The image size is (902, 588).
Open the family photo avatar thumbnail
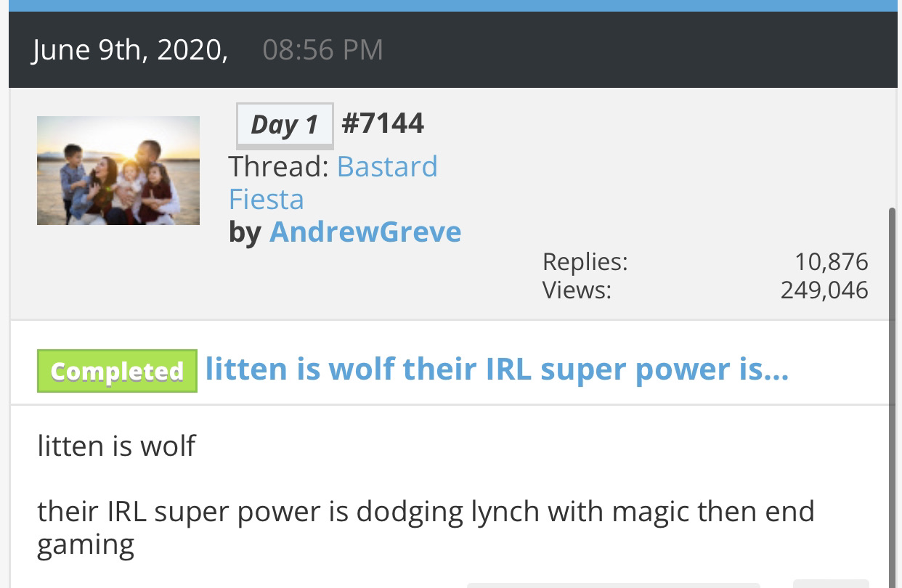tap(118, 171)
